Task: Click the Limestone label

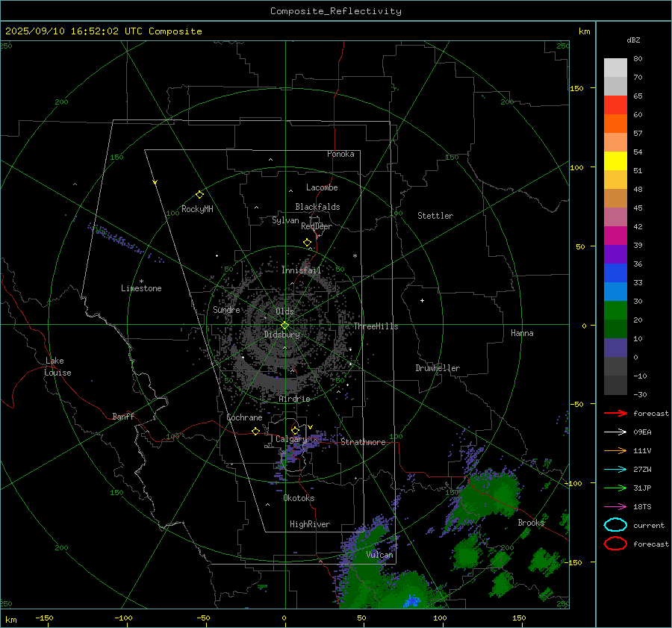Action: [141, 288]
